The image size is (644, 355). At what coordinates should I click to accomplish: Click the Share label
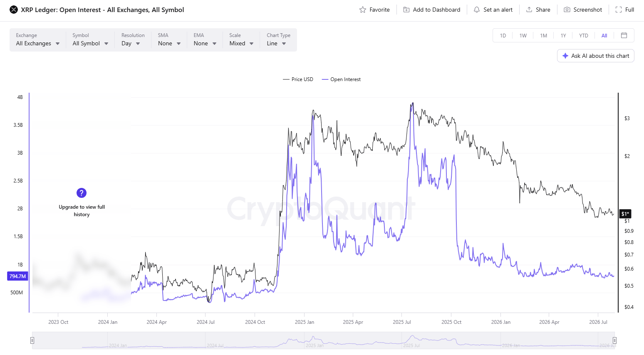(543, 10)
